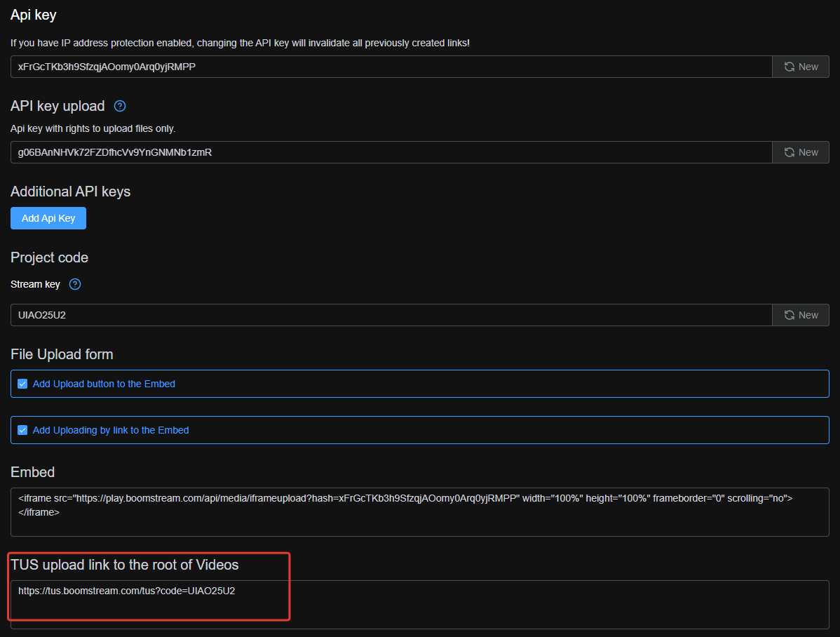840x637 pixels.
Task: Click the 'Embed' heading
Action: point(33,472)
